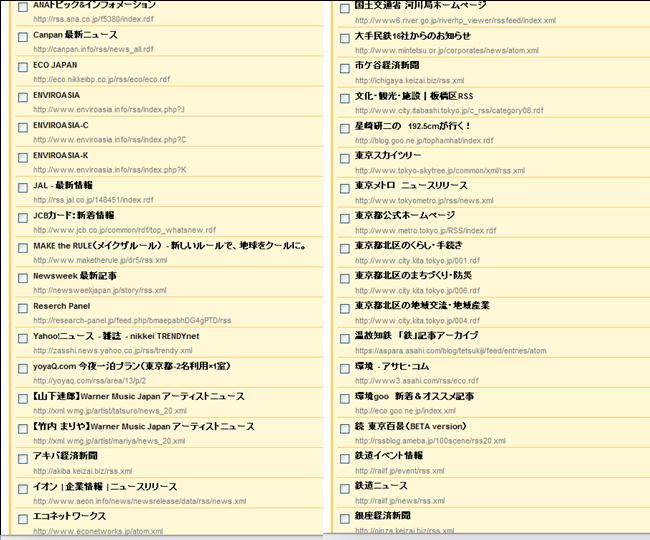650x540 pixels.
Task: Click URL http://blog.goo.ne.jp/tophamhat/index.rdf
Action: pyautogui.click(x=424, y=140)
